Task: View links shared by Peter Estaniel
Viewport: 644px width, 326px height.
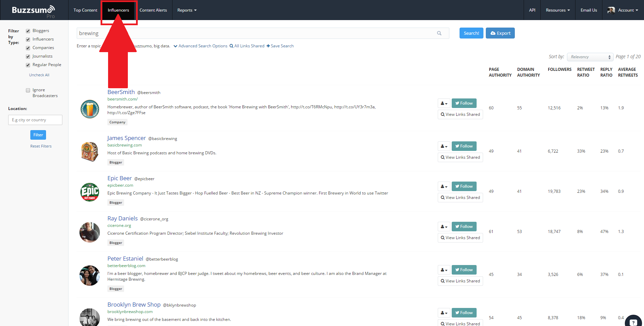Action: [x=460, y=281]
